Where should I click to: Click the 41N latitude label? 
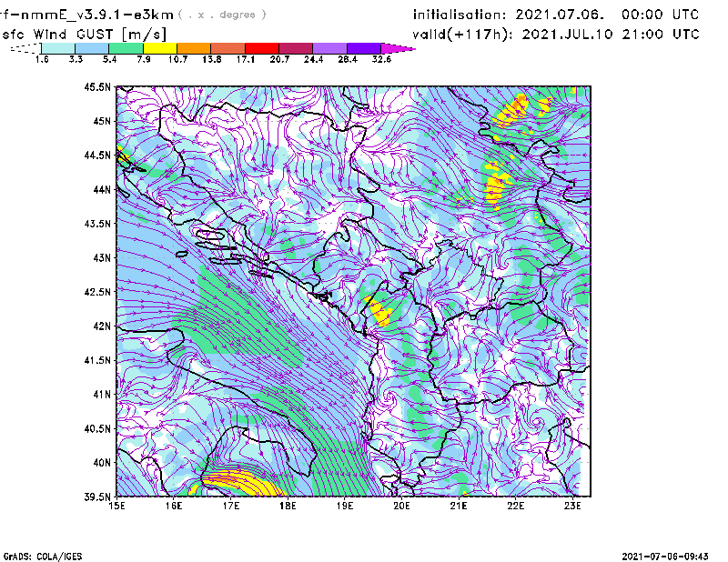click(x=102, y=395)
